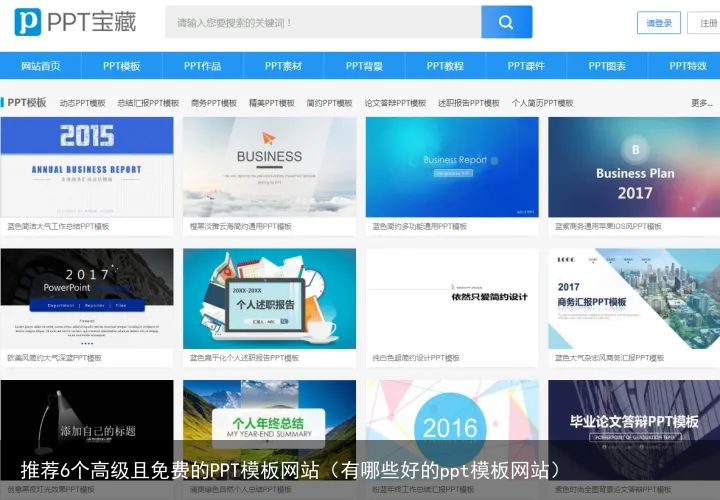Click the 更多... link

[x=702, y=103]
